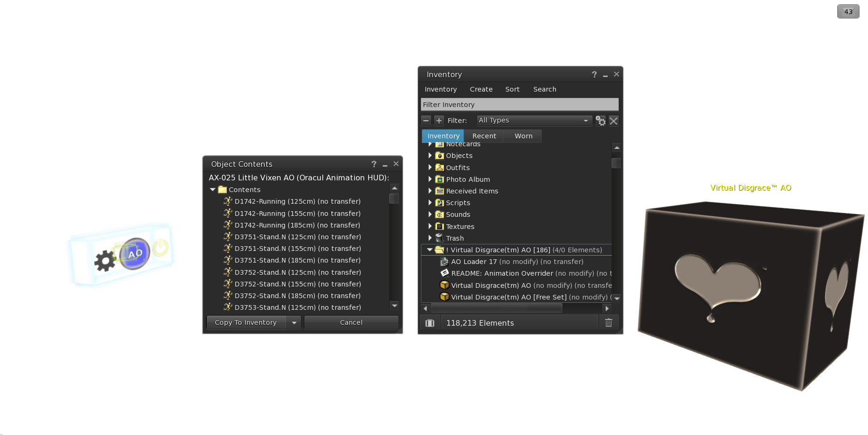Viewport: 868px width, 435px height.
Task: Select D3751-Stand.N (125cm) animation
Action: pos(298,237)
